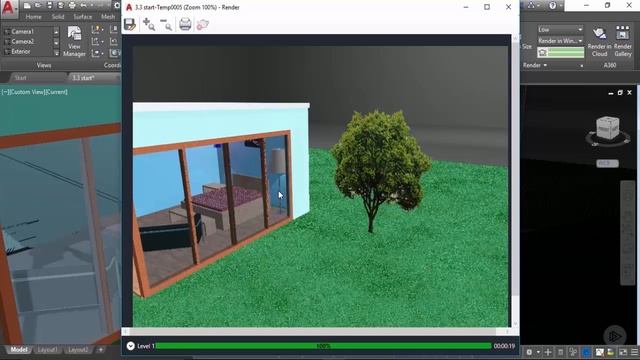640x360 pixels.
Task: Open the status bar customization menu
Action: 635,352
